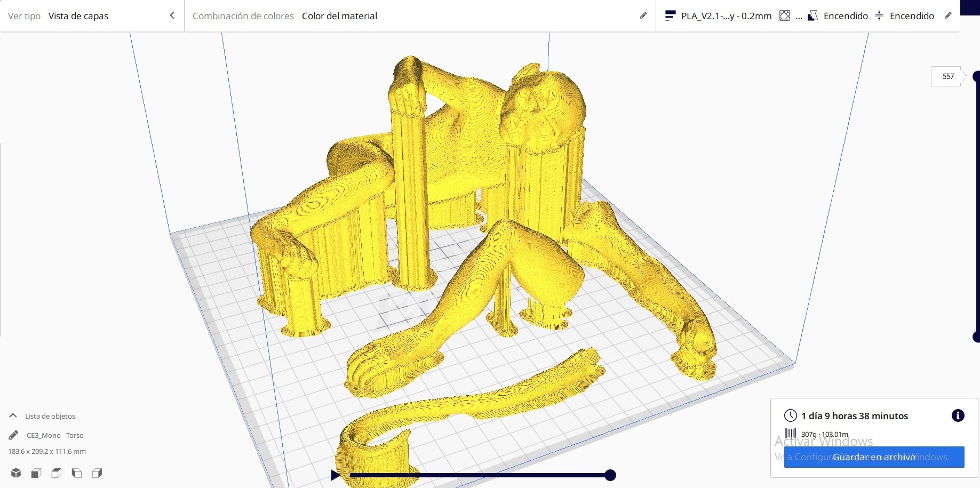Click the adhesion Encendido label
This screenshot has height=488, width=980.
click(x=912, y=16)
